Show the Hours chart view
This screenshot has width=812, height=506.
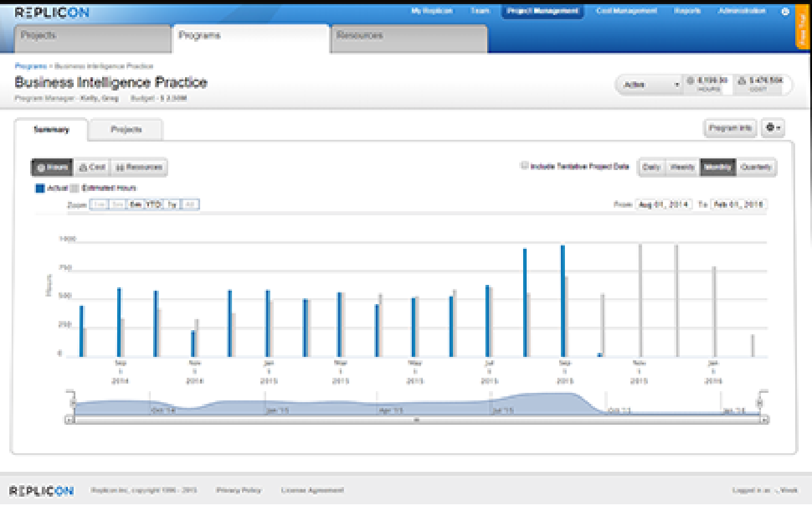click(x=52, y=167)
